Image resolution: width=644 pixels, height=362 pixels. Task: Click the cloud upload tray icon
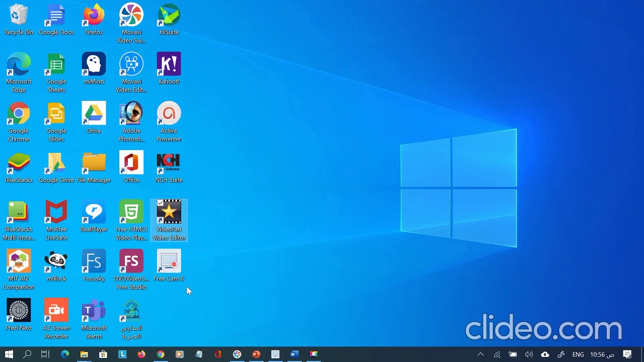[545, 354]
